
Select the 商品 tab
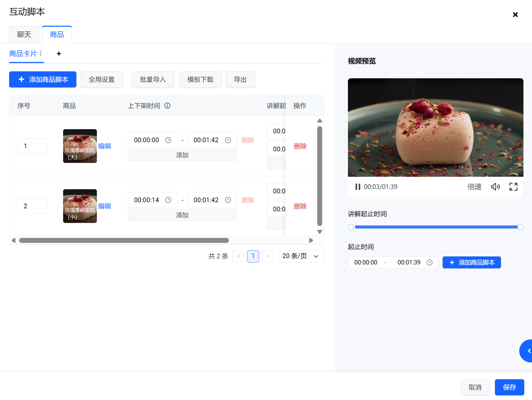[x=57, y=35]
